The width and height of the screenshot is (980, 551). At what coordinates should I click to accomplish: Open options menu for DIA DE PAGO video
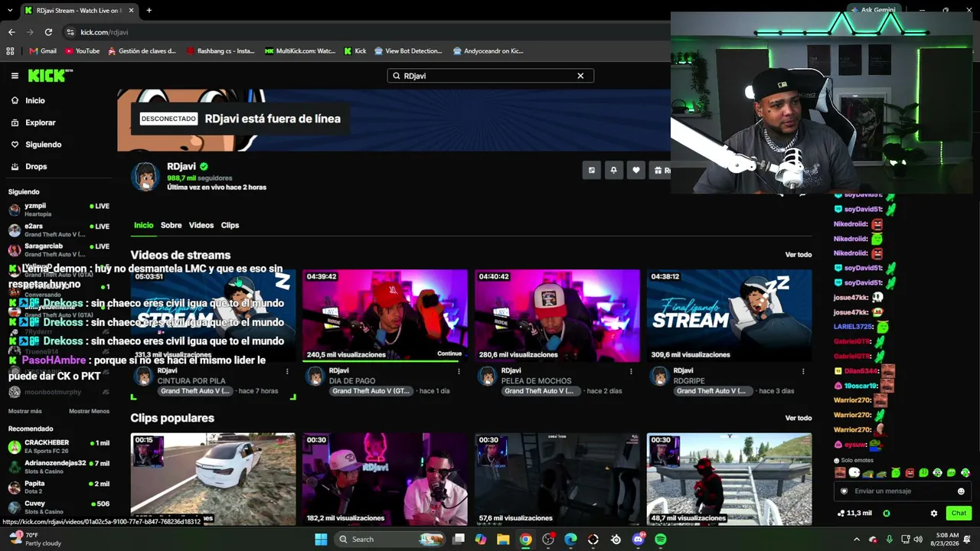[459, 371]
